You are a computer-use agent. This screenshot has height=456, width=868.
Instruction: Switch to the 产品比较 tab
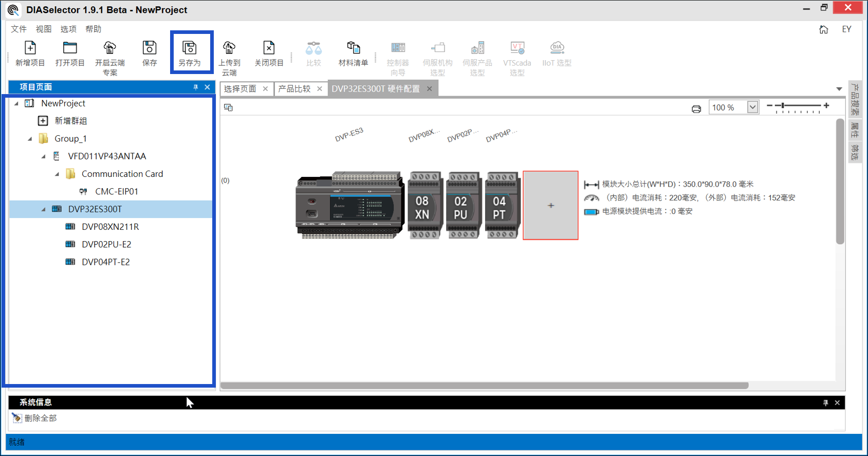pyautogui.click(x=294, y=89)
